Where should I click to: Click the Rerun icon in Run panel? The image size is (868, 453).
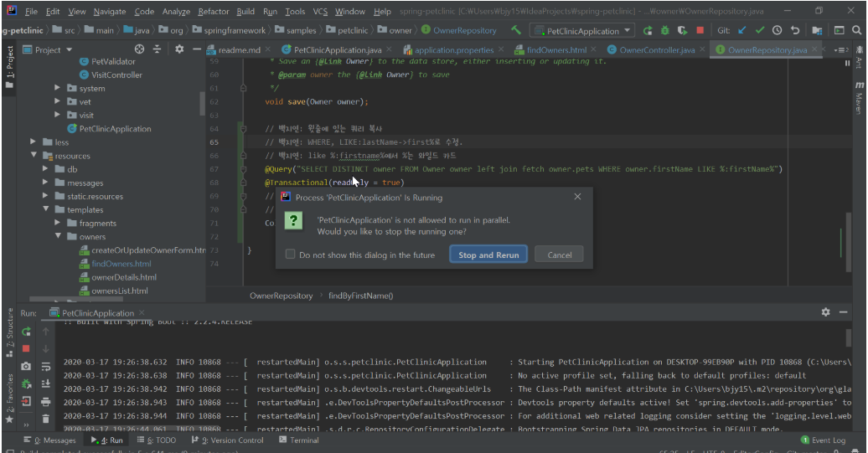[26, 332]
